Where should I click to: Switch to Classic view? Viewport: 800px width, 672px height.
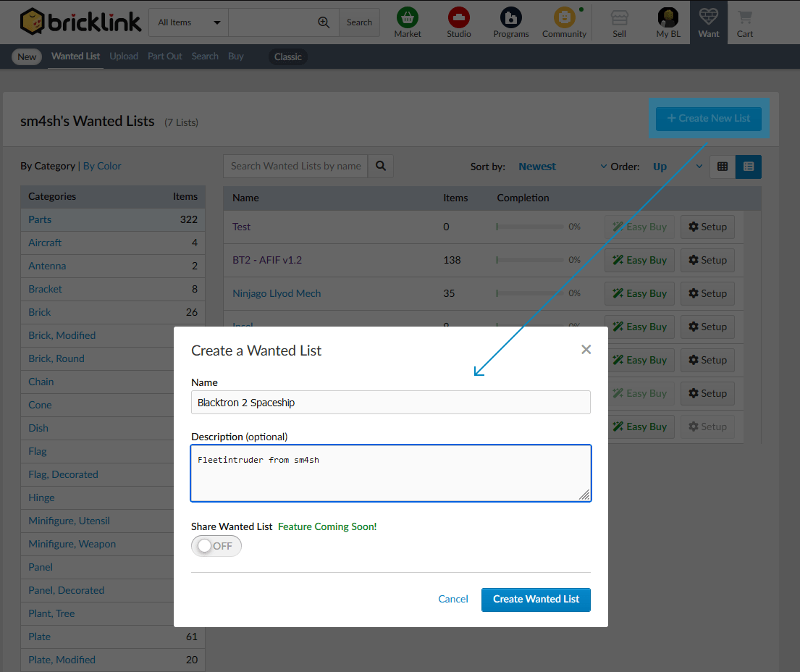click(287, 56)
